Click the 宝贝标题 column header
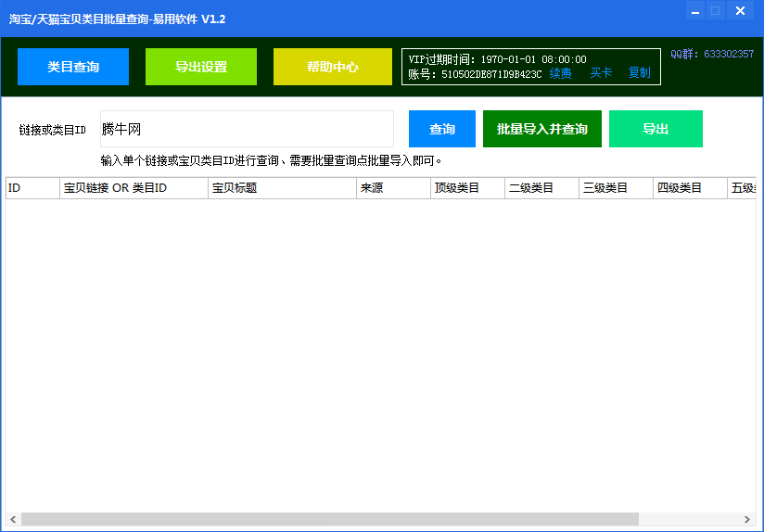 click(282, 188)
